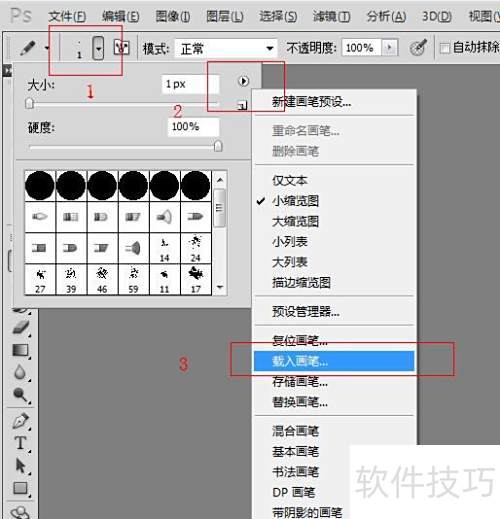Click the create new preset icon below flyout arrow
This screenshot has width=500, height=519.
[243, 106]
